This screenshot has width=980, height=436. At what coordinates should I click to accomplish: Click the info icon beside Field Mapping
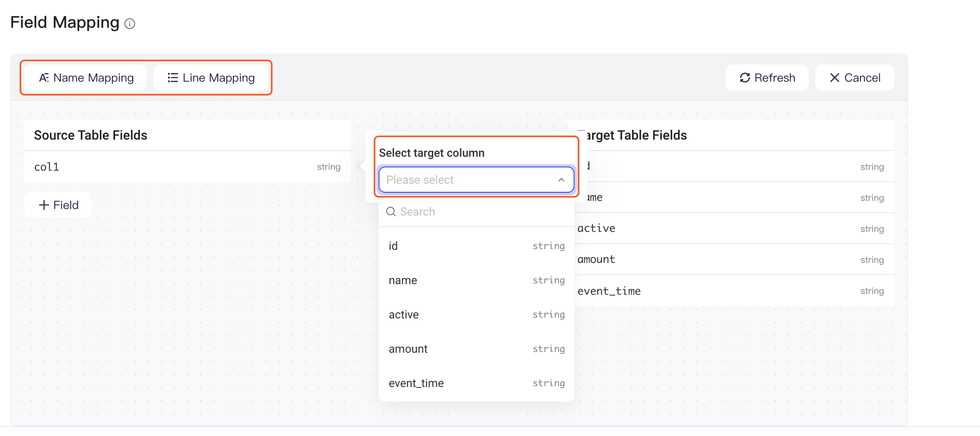click(x=130, y=24)
